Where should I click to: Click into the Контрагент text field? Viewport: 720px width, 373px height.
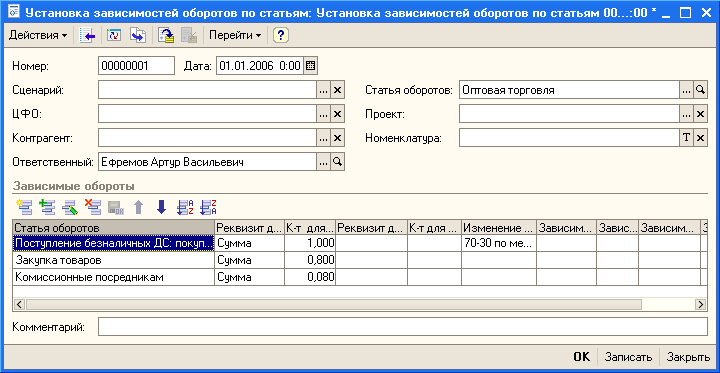207,138
